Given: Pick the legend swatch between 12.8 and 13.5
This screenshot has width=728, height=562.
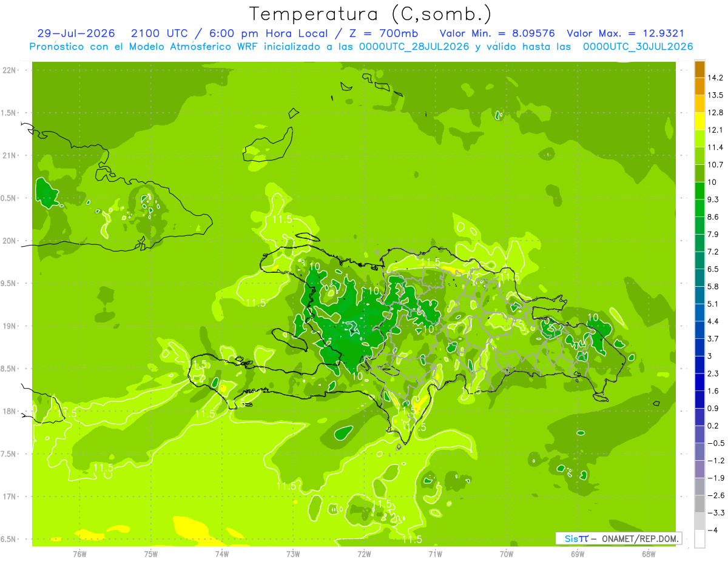Looking at the screenshot, I should pos(699,104).
